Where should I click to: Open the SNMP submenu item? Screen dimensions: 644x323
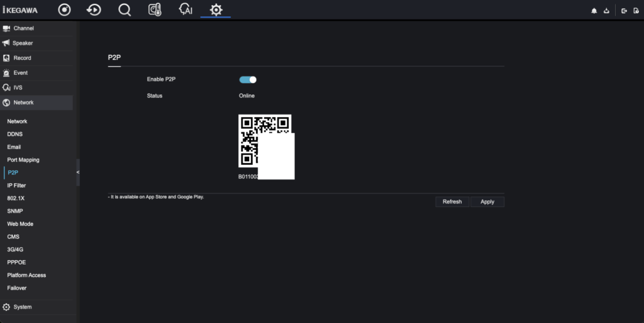(x=15, y=211)
